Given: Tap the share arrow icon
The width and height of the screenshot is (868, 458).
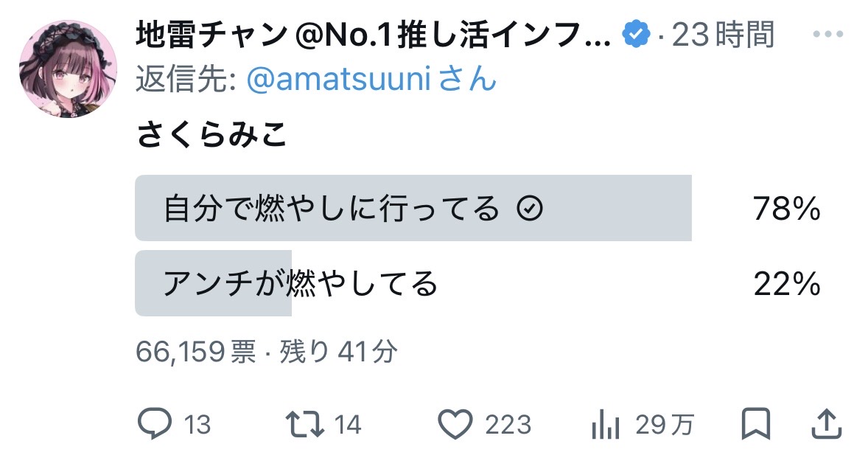Looking at the screenshot, I should point(826,424).
